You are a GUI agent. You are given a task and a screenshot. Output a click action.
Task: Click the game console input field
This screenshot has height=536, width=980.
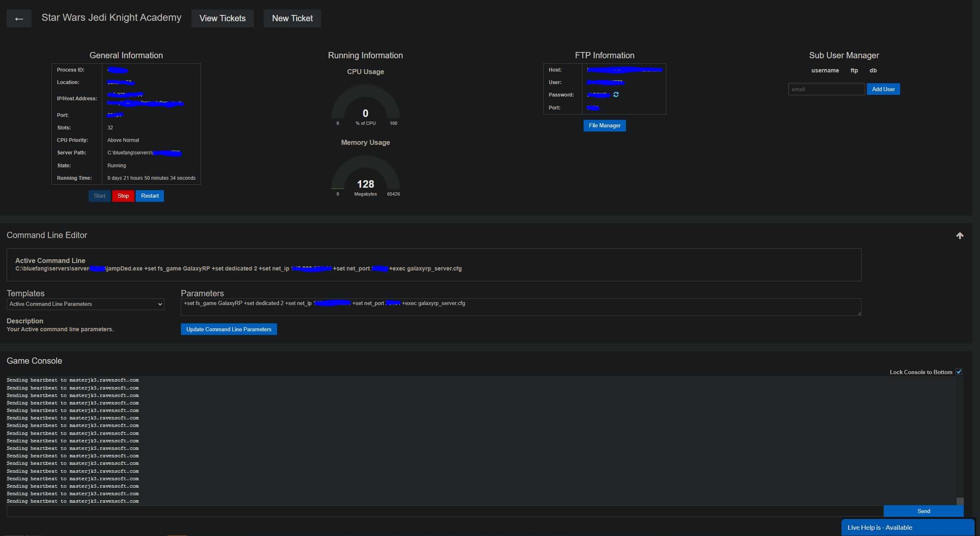445,511
